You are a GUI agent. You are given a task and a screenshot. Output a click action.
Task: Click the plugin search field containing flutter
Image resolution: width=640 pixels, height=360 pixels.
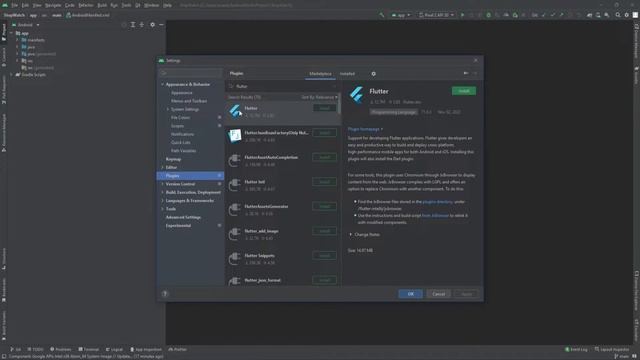[282, 86]
